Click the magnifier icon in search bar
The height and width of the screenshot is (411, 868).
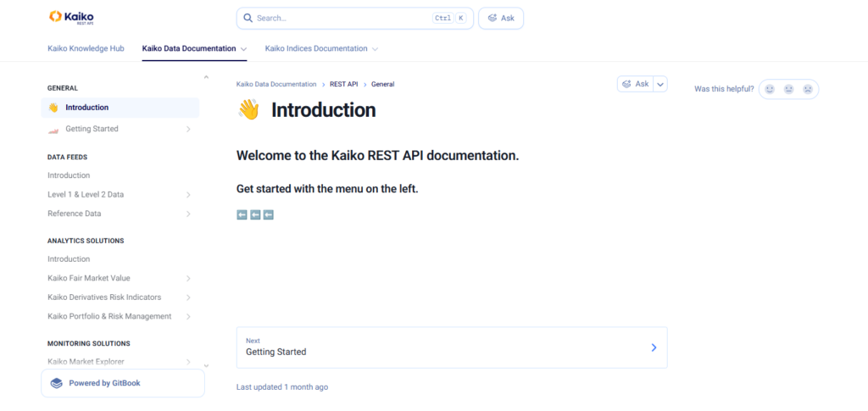click(248, 19)
